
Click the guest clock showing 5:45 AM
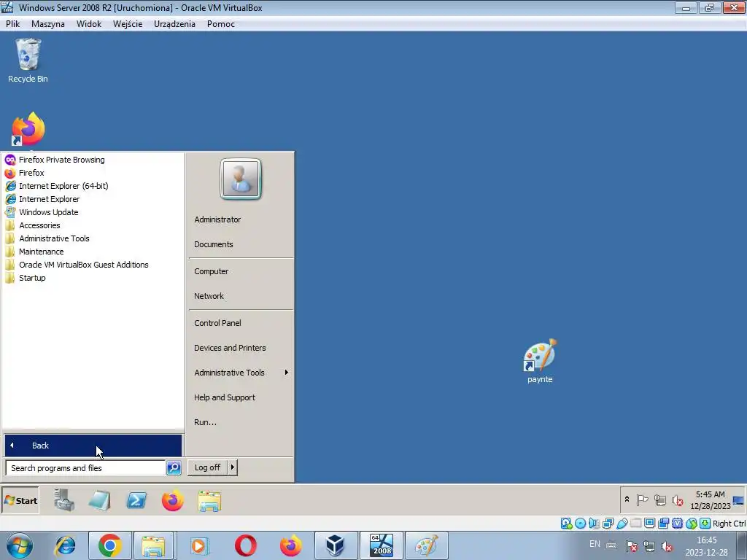coord(710,500)
